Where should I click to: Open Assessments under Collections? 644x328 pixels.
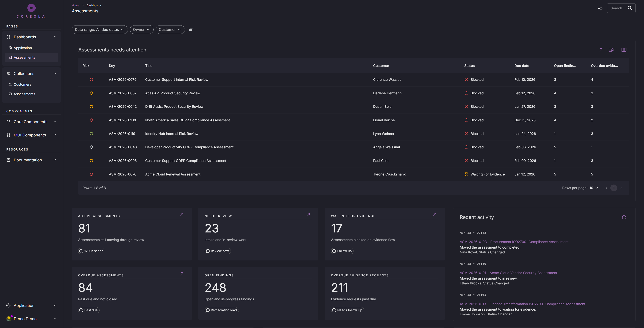[x=32, y=94]
